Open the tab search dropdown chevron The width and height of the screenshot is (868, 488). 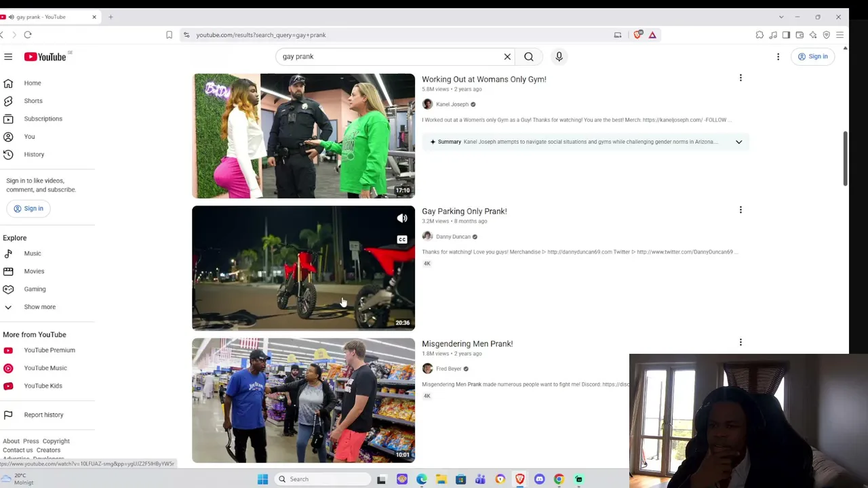tap(781, 17)
